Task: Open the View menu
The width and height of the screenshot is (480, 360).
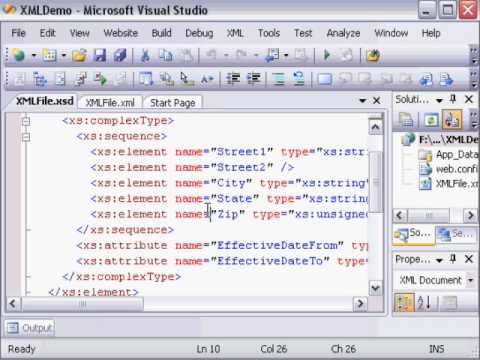Action: coord(80,33)
